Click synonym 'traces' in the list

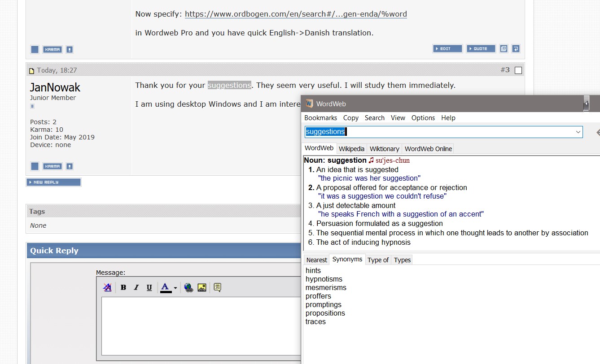(315, 322)
